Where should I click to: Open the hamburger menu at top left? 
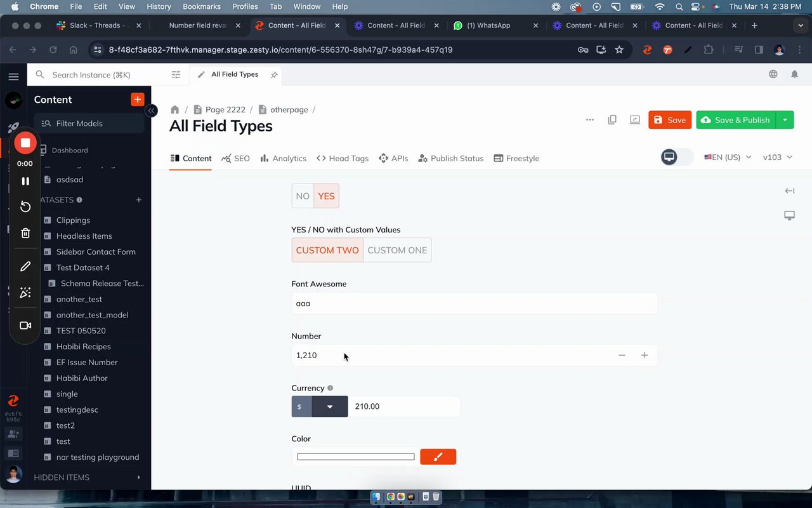[x=13, y=76]
